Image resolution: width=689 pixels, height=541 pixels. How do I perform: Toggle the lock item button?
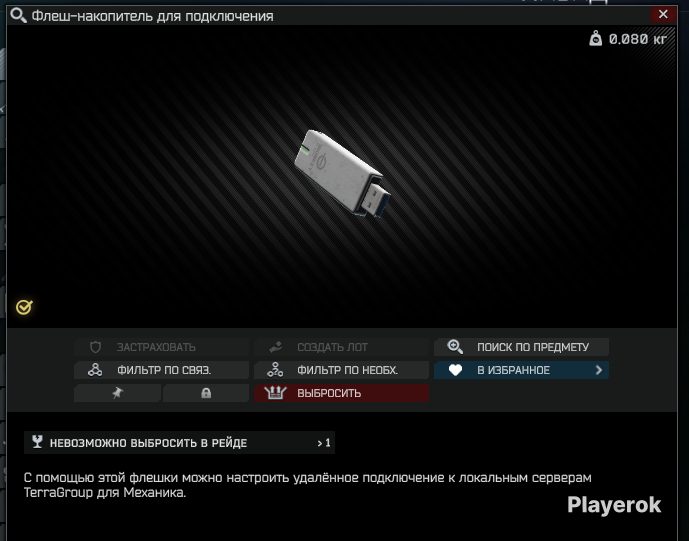206,394
